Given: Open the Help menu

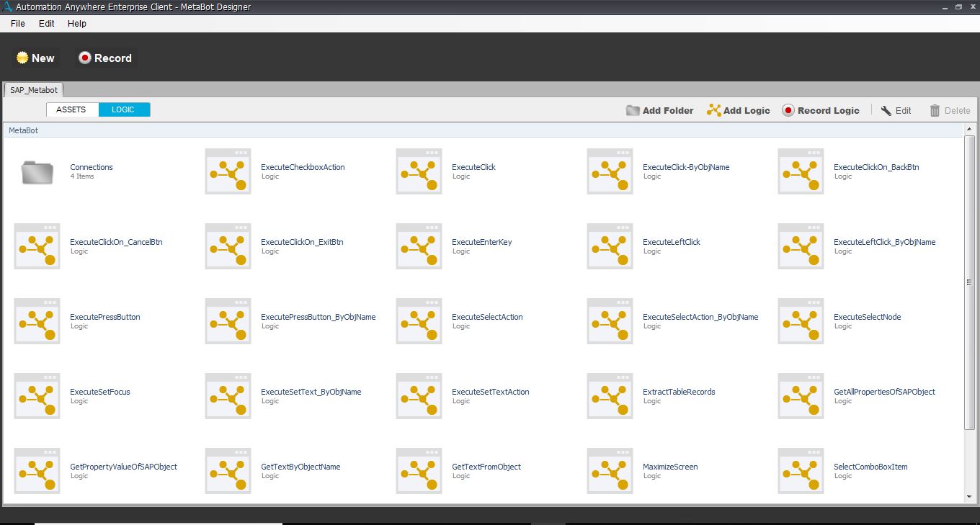Looking at the screenshot, I should 77,23.
